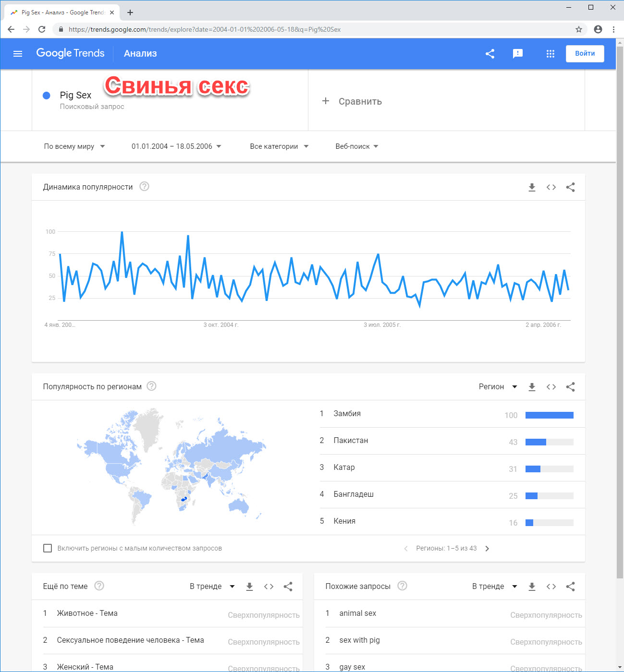Click the blue dot beside Pig Sex
Viewport: 624px width, 672px height.
(x=47, y=96)
